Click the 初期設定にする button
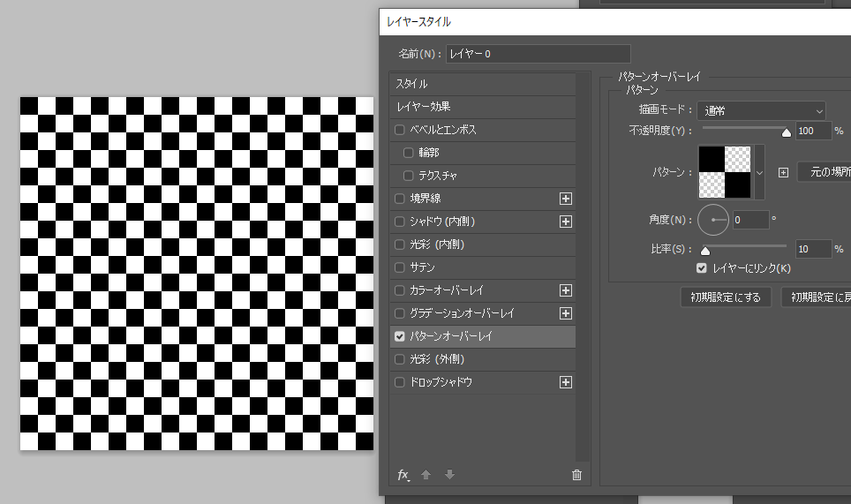This screenshot has height=504, width=851. pos(726,297)
